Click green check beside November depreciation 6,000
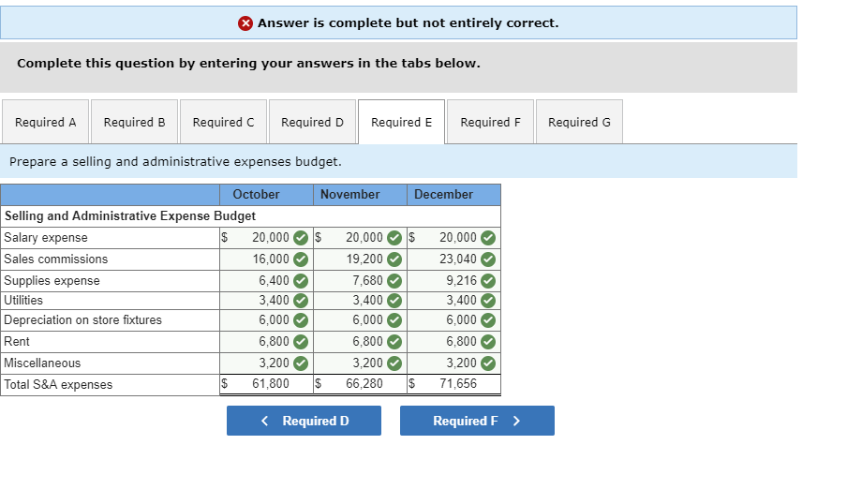 tap(394, 320)
